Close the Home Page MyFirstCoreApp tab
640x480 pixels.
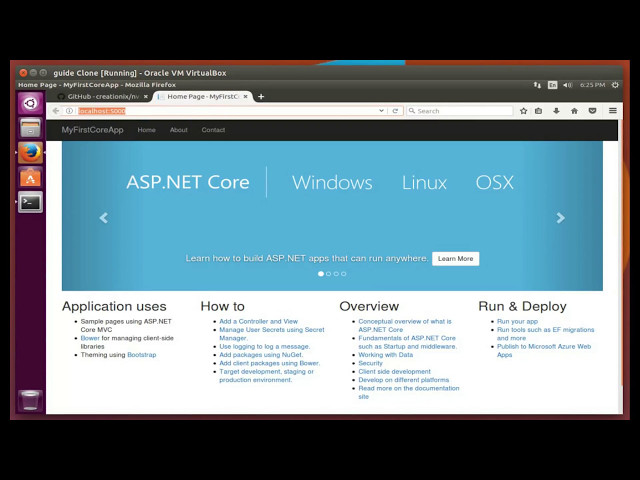(x=246, y=97)
